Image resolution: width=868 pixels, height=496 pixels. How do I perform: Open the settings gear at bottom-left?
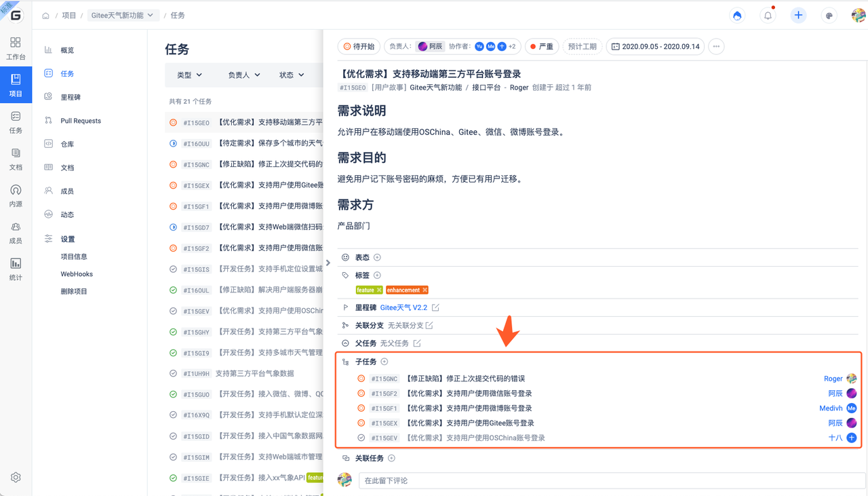pos(16,478)
